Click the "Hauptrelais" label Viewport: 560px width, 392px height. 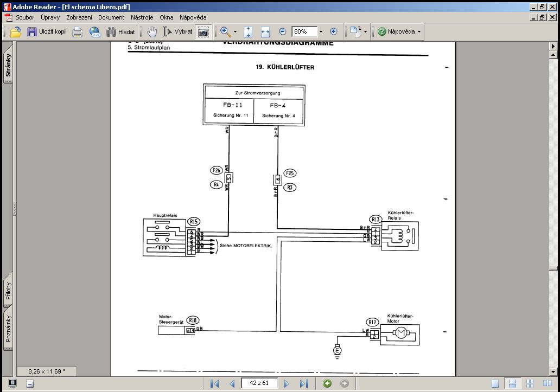pyautogui.click(x=165, y=215)
